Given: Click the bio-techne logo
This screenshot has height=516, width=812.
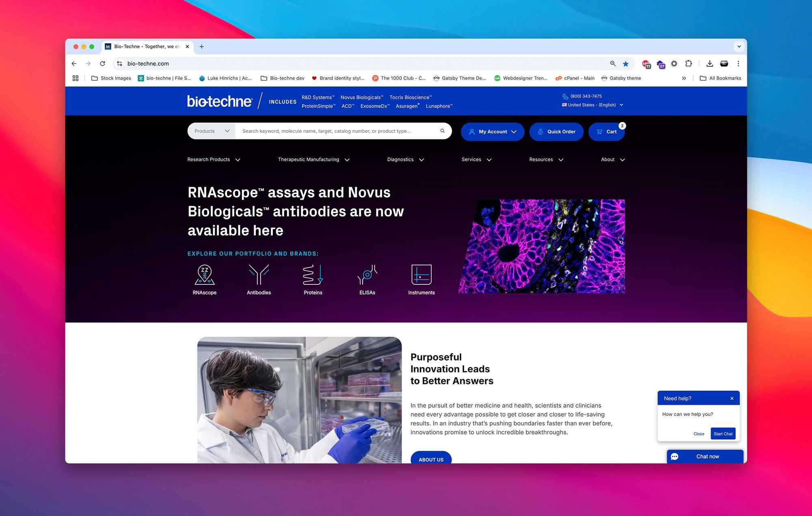Looking at the screenshot, I should point(220,101).
